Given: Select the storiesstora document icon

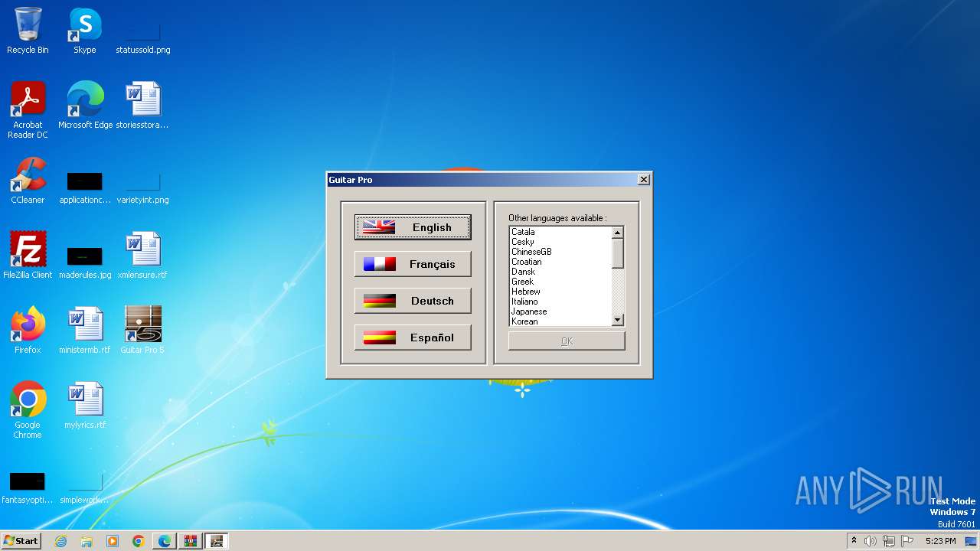Looking at the screenshot, I should pyautogui.click(x=142, y=106).
